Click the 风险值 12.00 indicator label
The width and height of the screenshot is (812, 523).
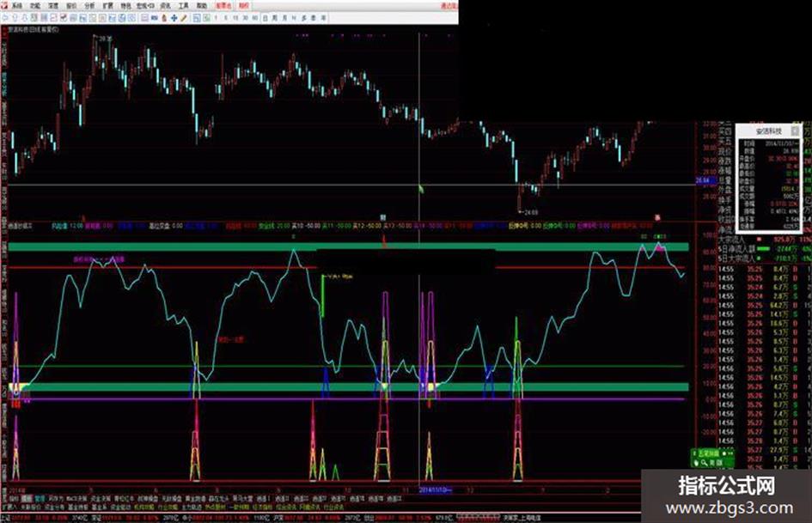click(x=67, y=226)
